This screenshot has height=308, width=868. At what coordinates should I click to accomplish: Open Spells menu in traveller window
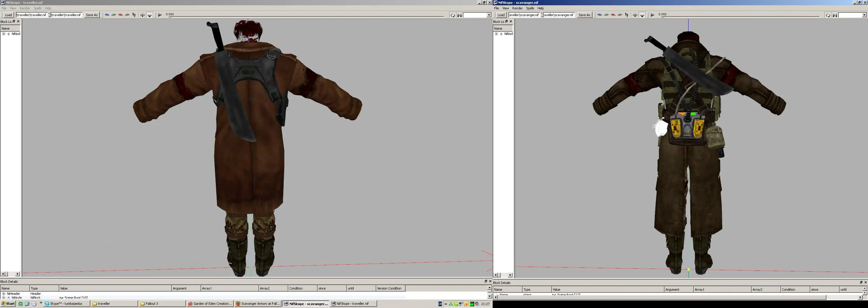click(x=38, y=8)
